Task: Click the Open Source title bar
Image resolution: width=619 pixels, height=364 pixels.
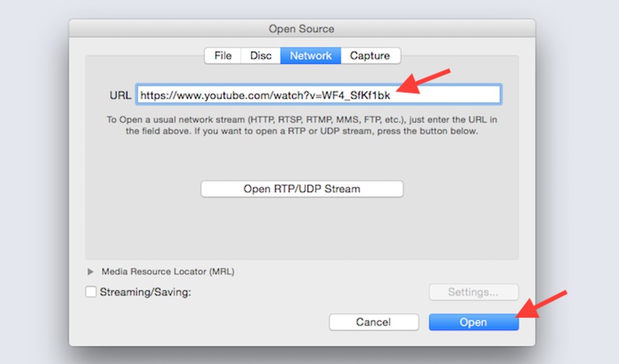Action: pyautogui.click(x=301, y=29)
